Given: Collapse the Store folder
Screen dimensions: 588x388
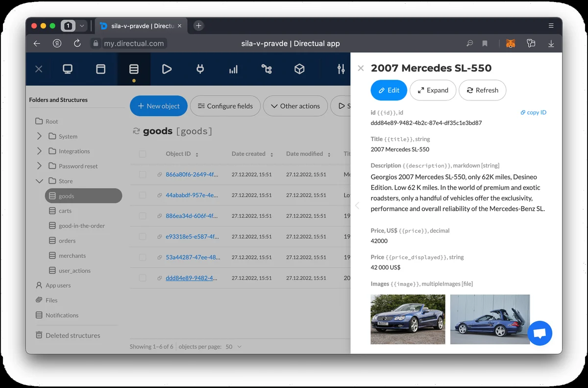Looking at the screenshot, I should (40, 181).
